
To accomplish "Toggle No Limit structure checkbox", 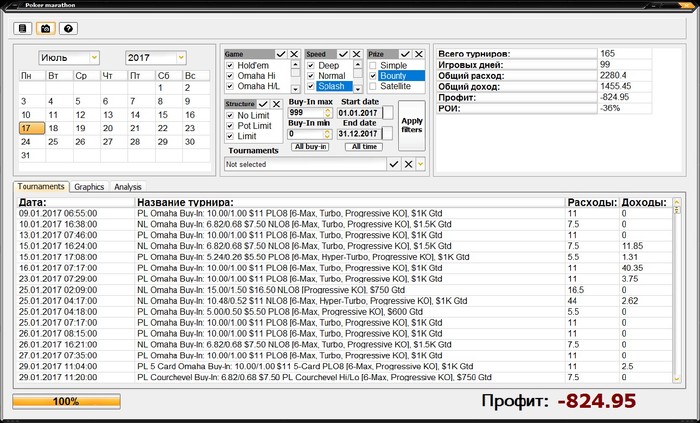I will pos(230,115).
